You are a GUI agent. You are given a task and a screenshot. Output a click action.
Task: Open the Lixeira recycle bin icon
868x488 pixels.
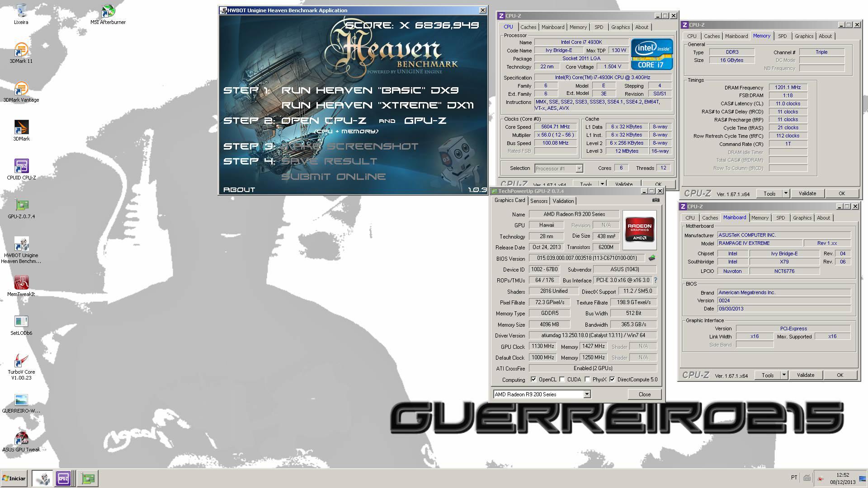point(21,14)
